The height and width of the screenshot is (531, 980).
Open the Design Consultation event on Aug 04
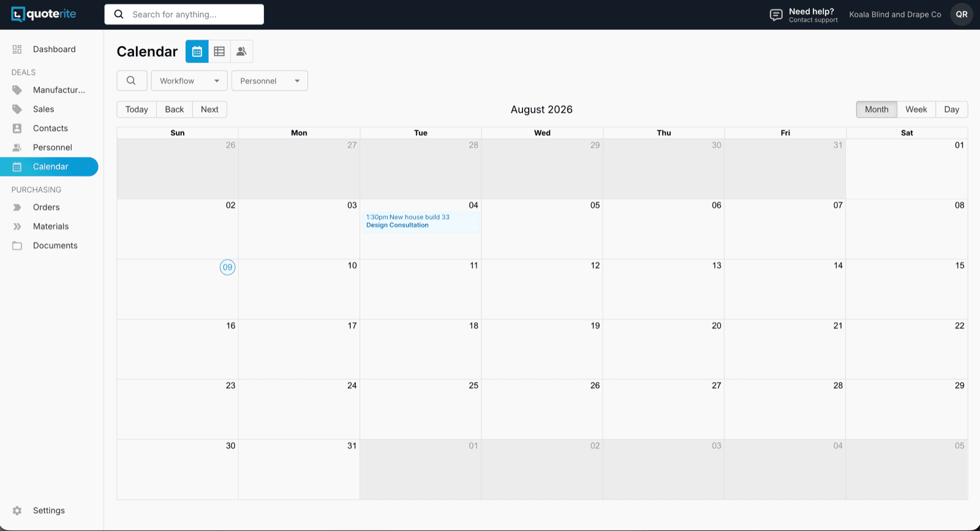[420, 221]
